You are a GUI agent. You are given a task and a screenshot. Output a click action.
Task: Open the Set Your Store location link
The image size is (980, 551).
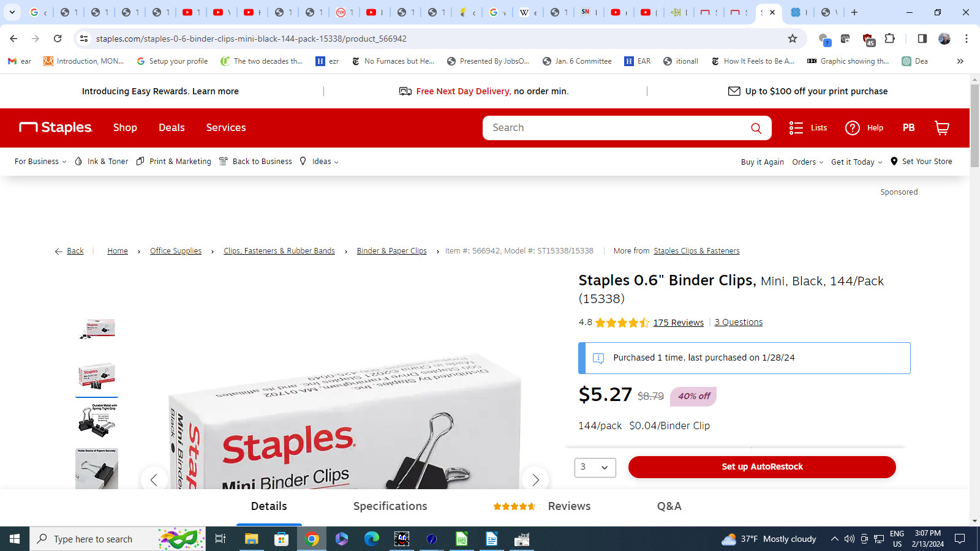[x=921, y=162]
